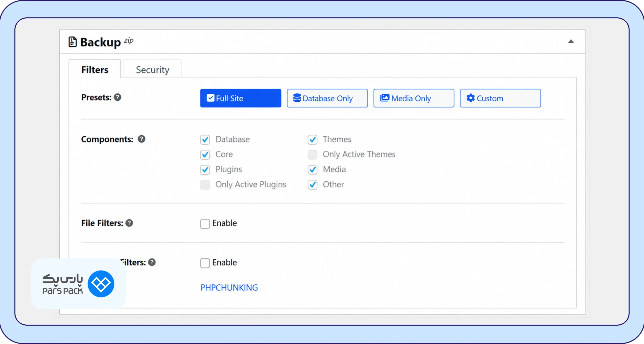
Task: Uncheck the Media component checkbox
Action: tap(312, 170)
